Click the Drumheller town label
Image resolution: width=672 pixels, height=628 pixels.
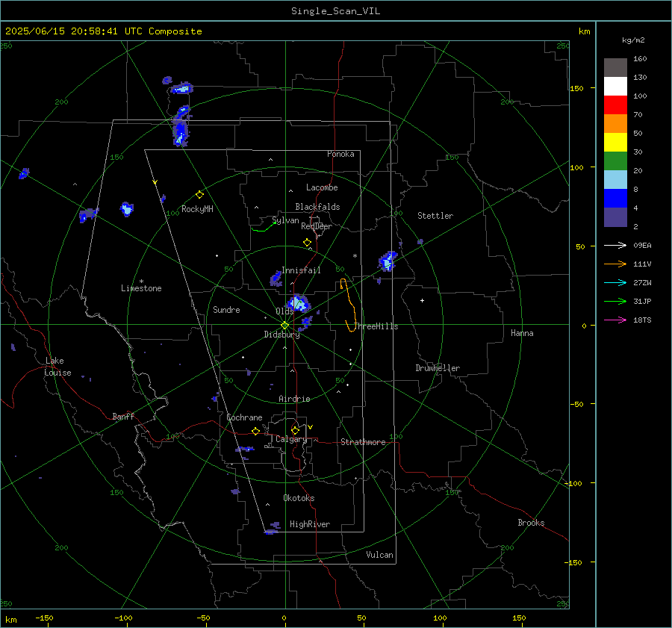(x=438, y=368)
